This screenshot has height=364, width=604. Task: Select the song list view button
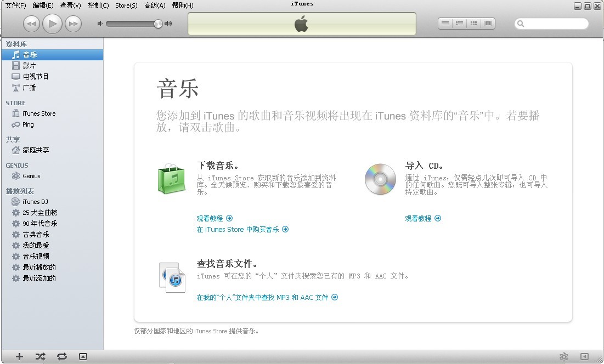(445, 24)
